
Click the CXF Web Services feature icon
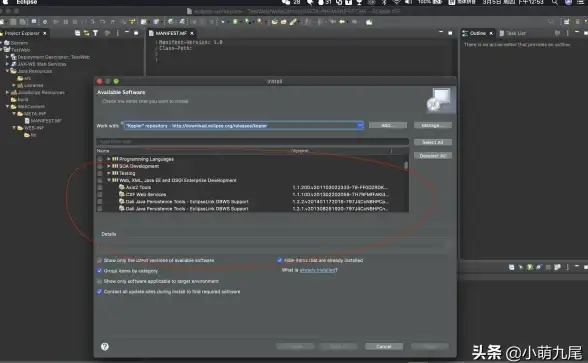122,194
